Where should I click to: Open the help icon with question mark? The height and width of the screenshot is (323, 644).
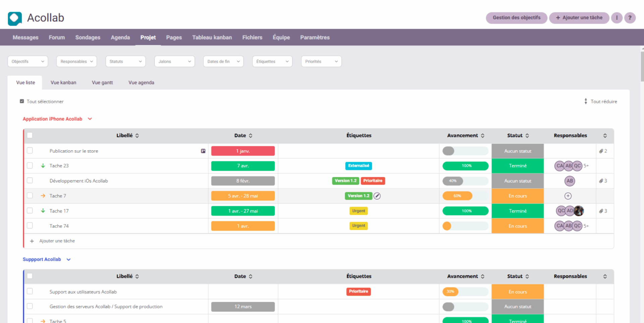pos(630,18)
